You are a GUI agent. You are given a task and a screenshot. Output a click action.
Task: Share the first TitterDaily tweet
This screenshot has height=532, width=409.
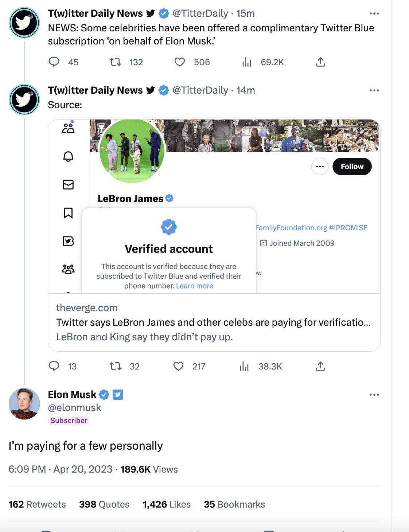(320, 62)
